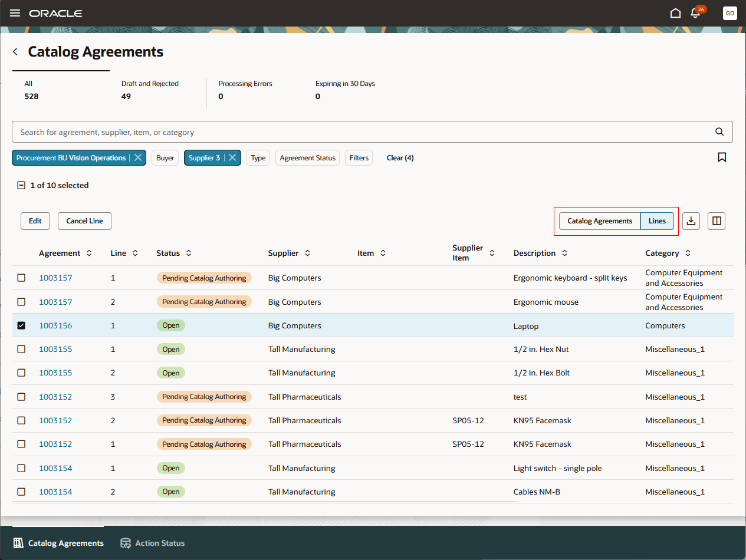Click the Cancel Line button
This screenshot has width=746, height=560.
click(84, 220)
